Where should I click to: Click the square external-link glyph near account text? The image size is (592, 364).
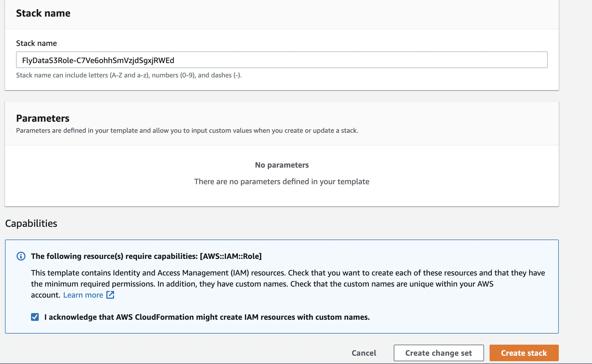point(110,295)
